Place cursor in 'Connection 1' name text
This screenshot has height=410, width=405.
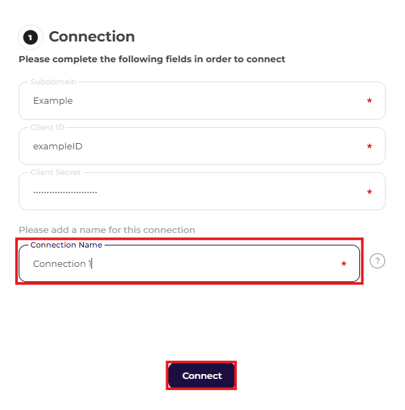[62, 264]
